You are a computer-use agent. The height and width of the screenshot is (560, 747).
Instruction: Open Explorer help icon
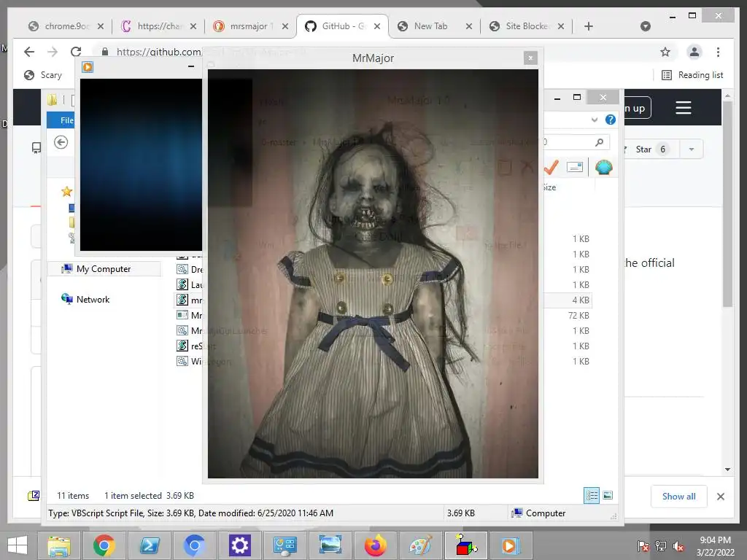point(610,120)
